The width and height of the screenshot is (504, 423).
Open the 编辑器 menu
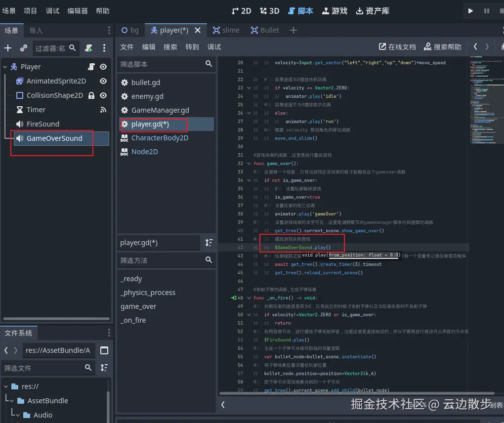(78, 11)
